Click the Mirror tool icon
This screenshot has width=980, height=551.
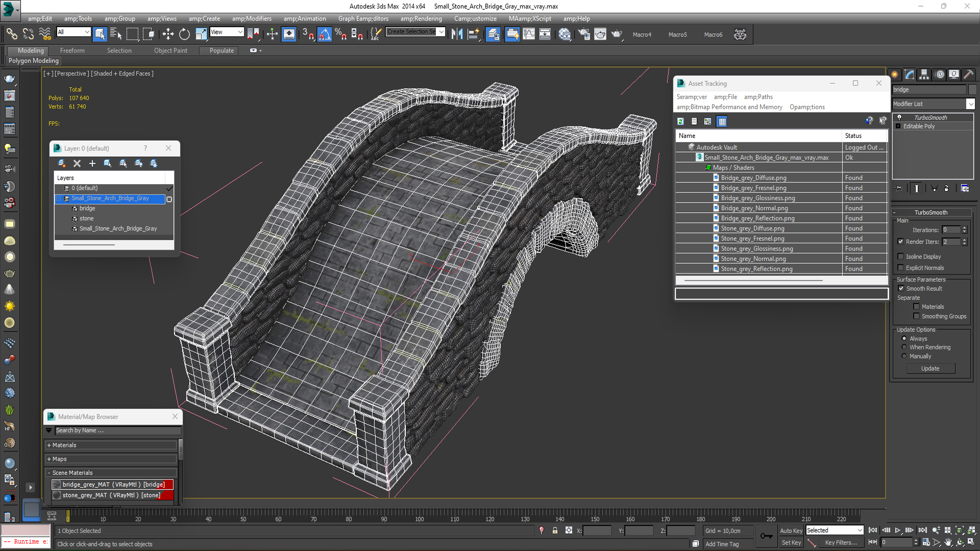point(457,34)
